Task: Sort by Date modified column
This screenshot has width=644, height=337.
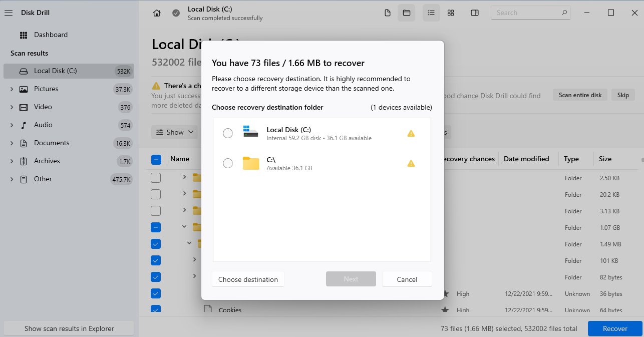Action: [x=526, y=159]
